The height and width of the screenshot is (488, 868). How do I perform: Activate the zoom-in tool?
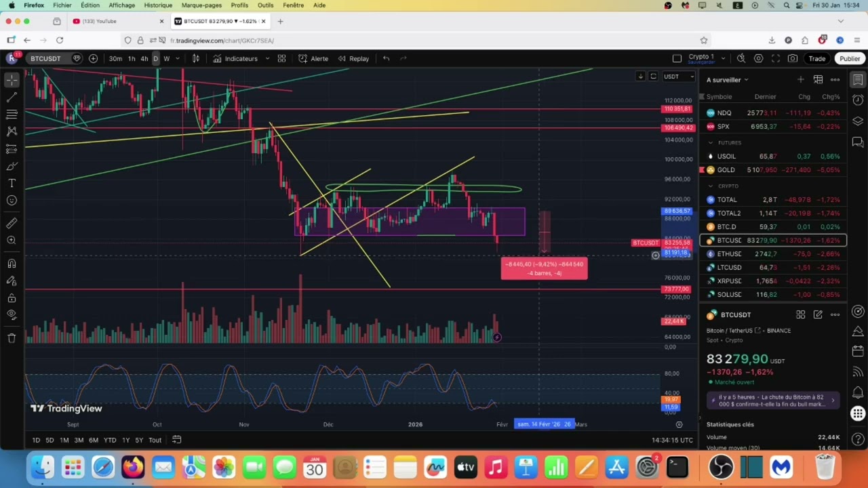pos(12,241)
